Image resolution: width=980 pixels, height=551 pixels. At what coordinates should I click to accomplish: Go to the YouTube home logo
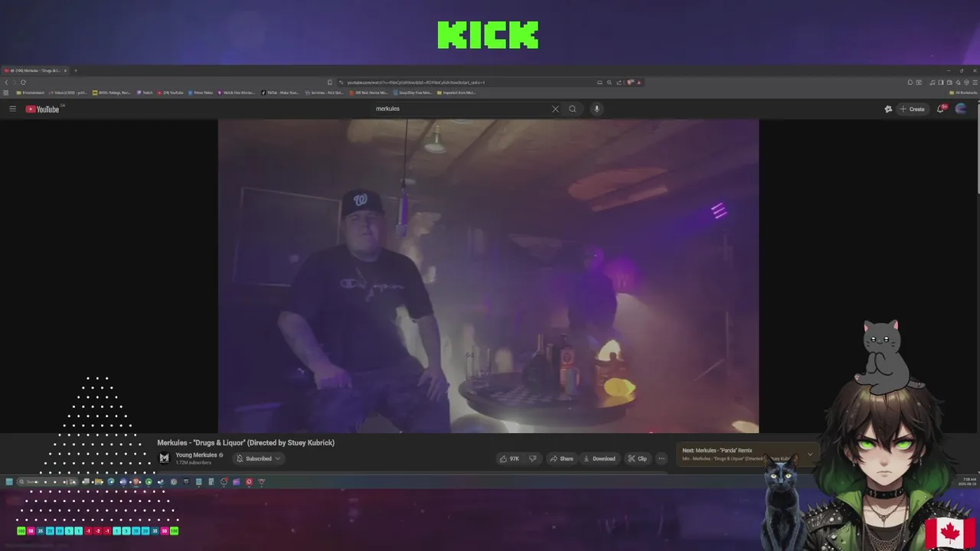pyautogui.click(x=43, y=109)
